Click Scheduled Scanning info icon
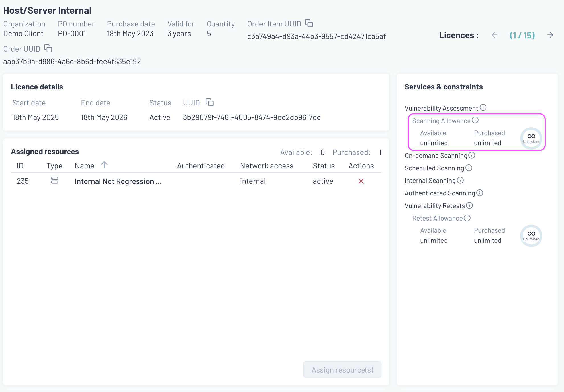This screenshot has width=564, height=392. pos(469,168)
